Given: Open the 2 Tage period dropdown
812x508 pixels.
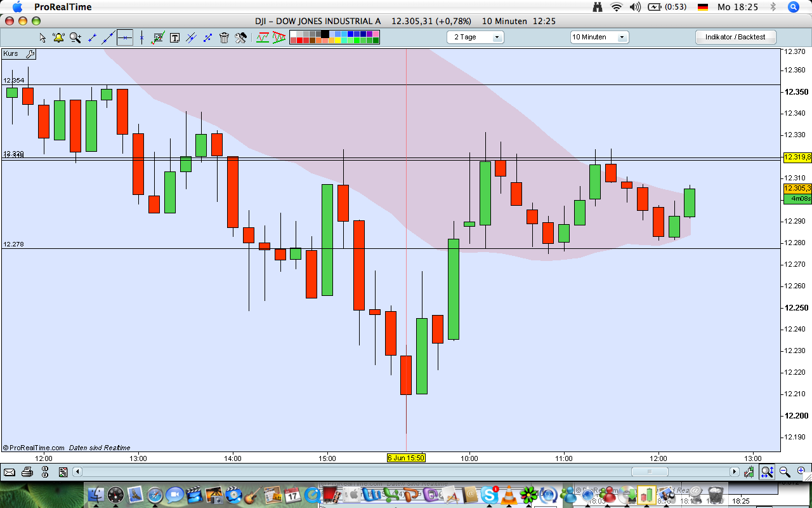Looking at the screenshot, I should click(x=475, y=37).
